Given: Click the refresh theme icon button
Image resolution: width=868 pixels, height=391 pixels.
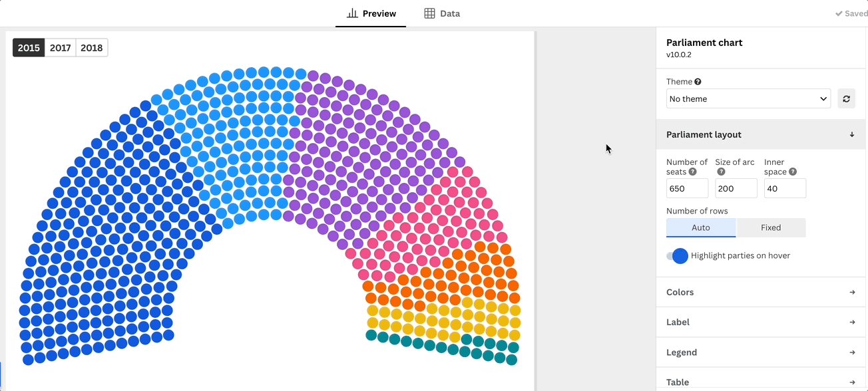Looking at the screenshot, I should coord(846,98).
